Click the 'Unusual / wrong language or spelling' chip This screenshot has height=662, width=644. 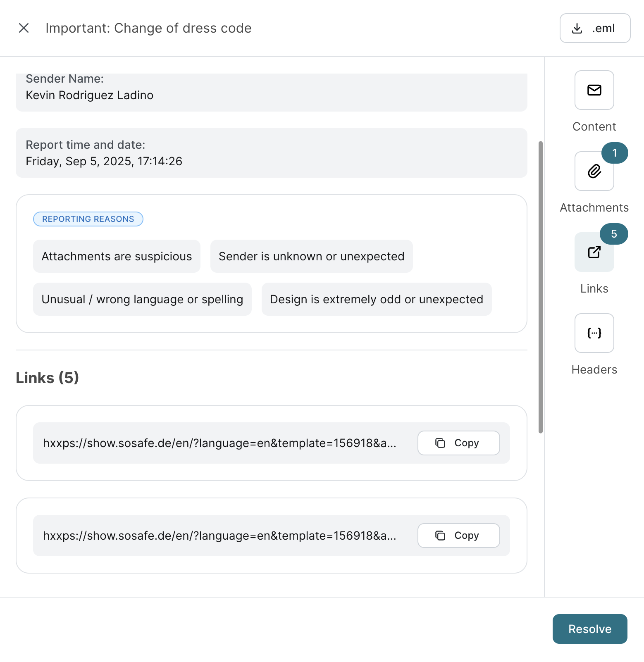coord(142,299)
